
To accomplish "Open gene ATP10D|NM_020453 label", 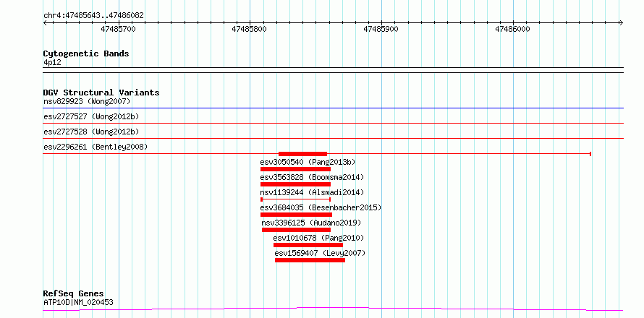I will [78, 302].
